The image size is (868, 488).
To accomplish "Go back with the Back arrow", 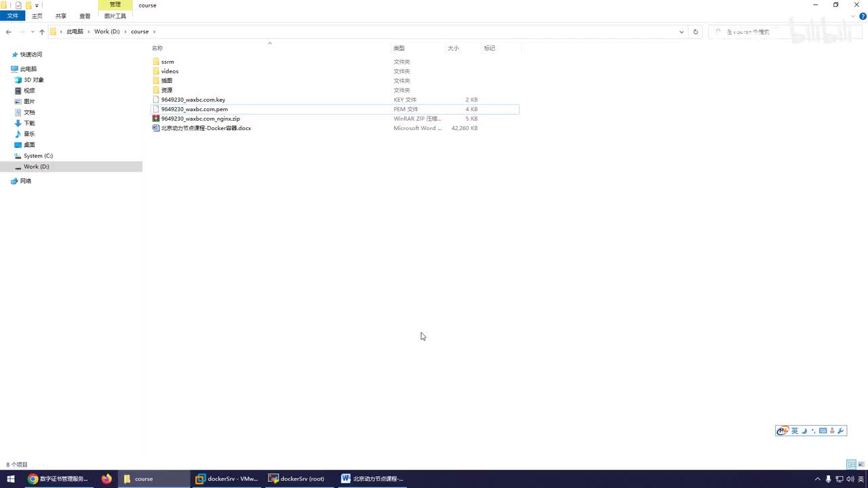I will [x=8, y=32].
